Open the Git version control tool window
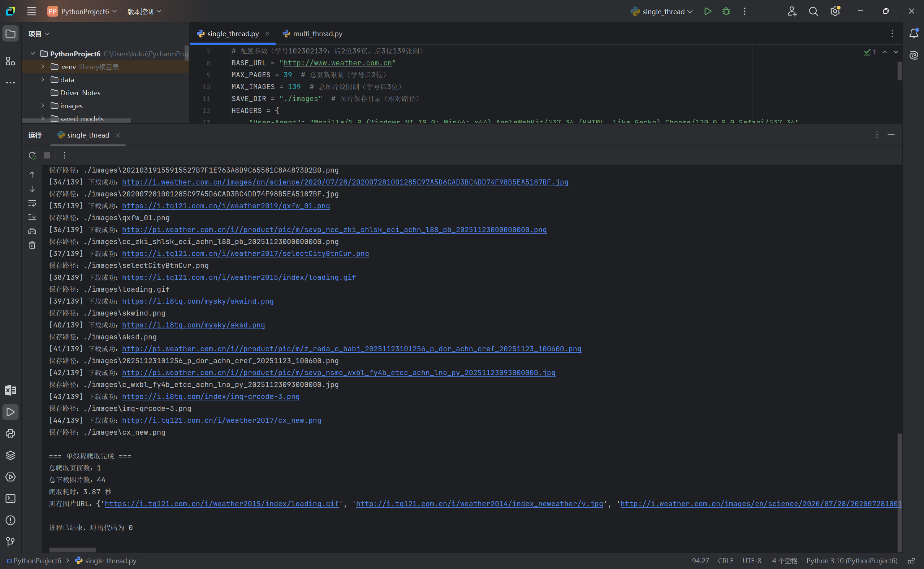Viewport: 924px width, 569px height. click(x=10, y=542)
